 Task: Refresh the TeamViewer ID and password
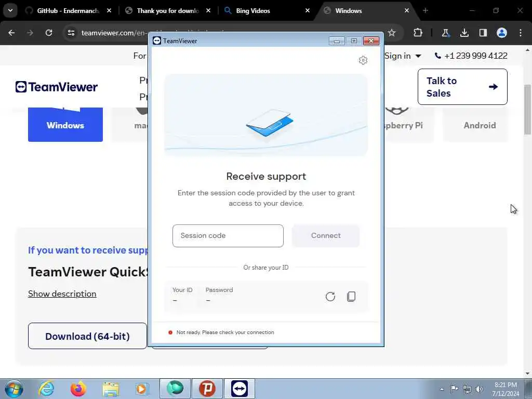(330, 297)
